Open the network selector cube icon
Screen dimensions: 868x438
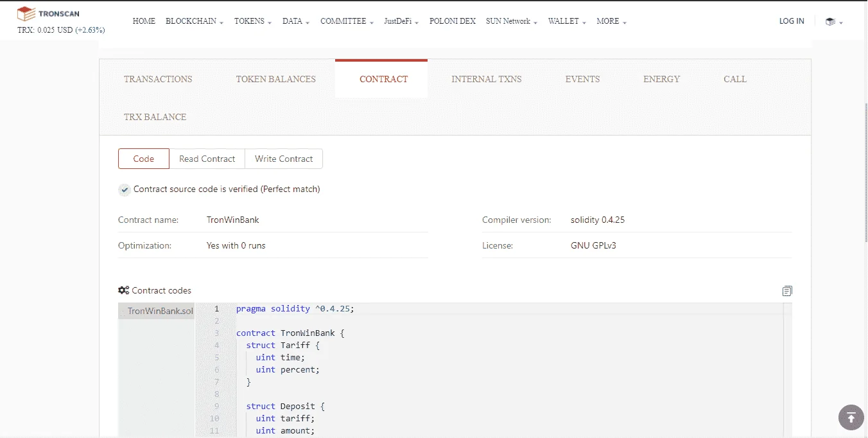click(x=833, y=21)
